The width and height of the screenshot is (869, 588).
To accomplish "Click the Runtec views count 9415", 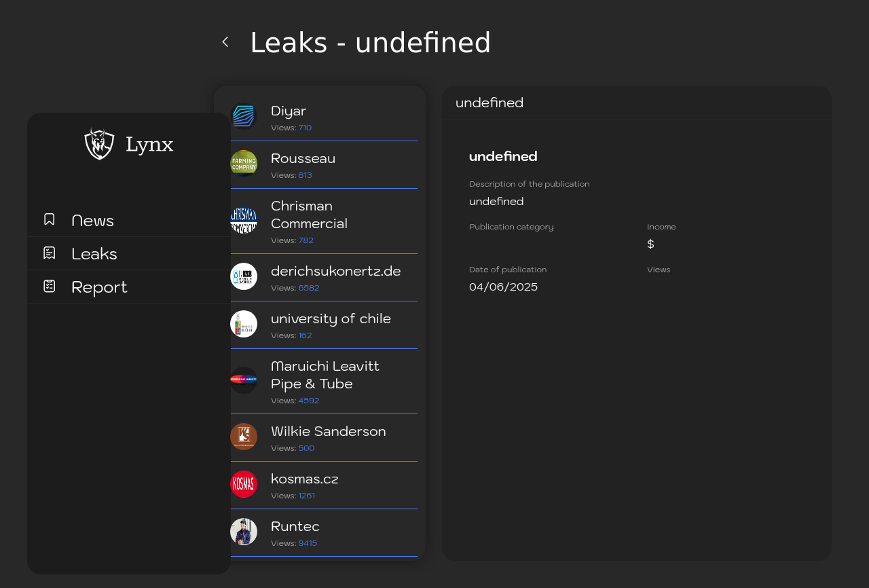I will pos(308,543).
